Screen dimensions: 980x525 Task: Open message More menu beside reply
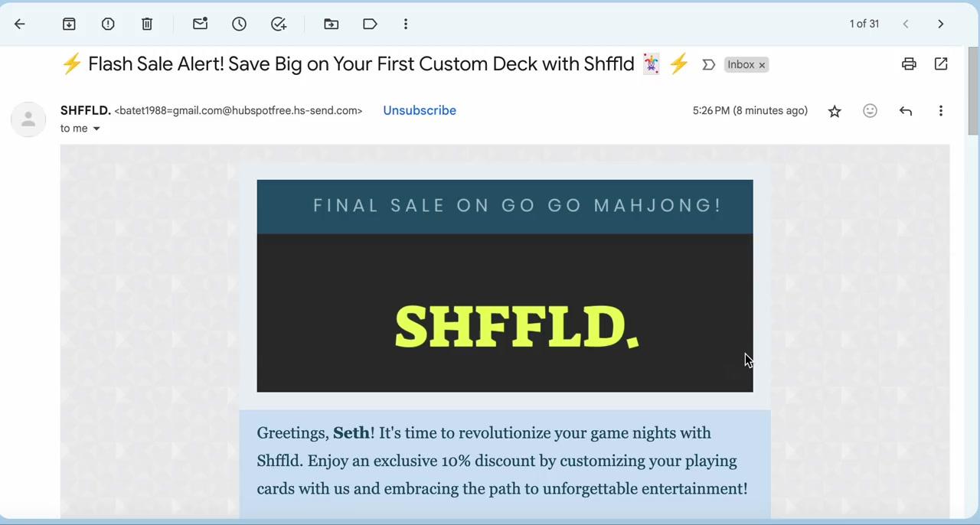click(941, 111)
